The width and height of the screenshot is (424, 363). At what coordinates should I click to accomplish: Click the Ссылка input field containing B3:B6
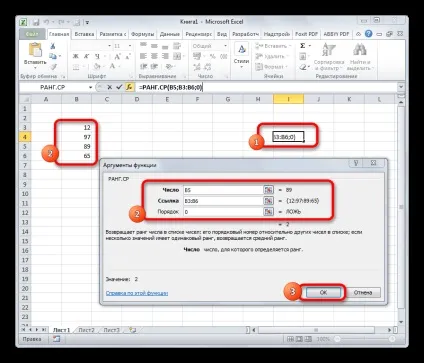[223, 201]
